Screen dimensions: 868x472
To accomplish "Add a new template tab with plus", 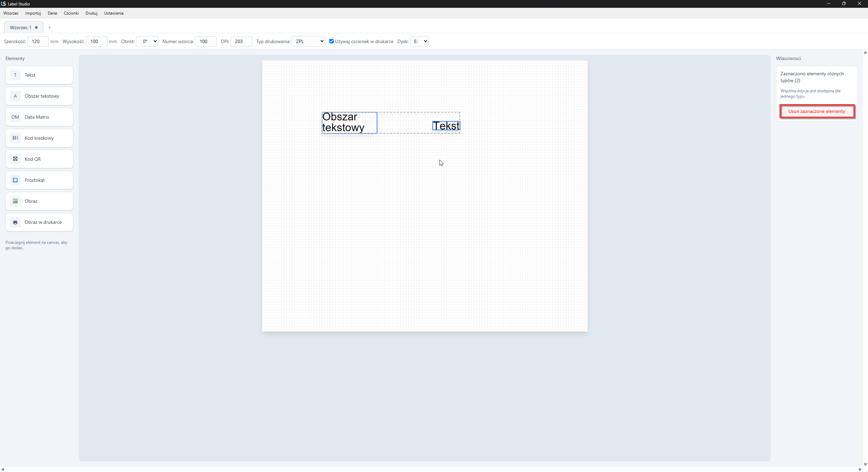I will (x=50, y=27).
